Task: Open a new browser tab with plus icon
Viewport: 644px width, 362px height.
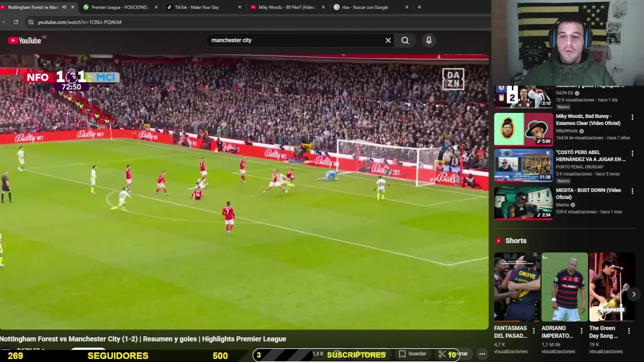Action: click(419, 7)
